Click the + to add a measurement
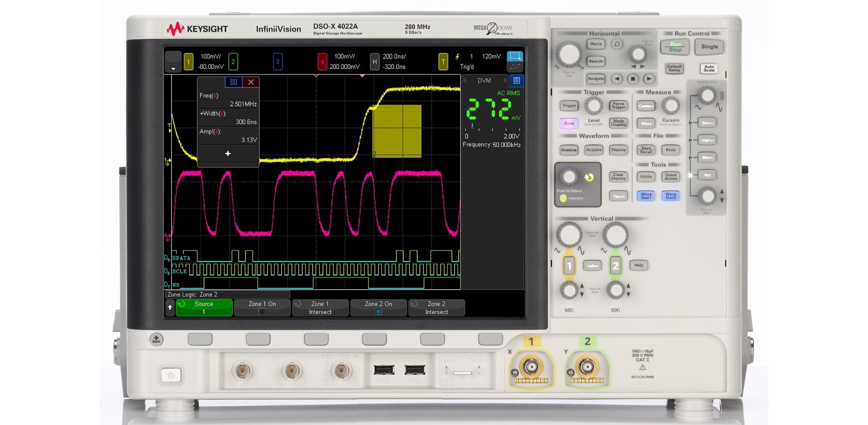The image size is (868, 425). point(228,154)
